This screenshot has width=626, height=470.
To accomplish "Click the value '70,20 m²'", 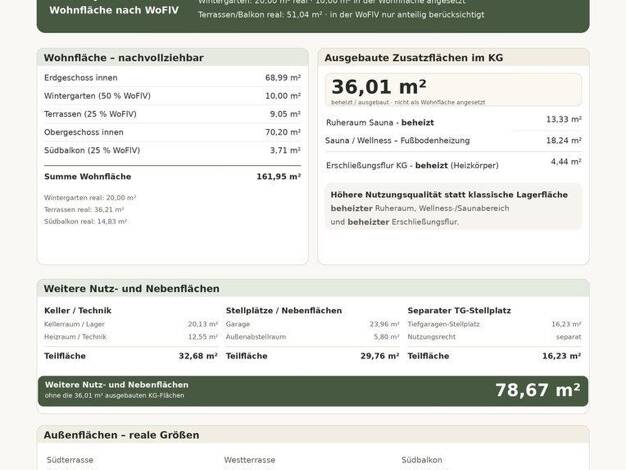I will (x=283, y=132).
